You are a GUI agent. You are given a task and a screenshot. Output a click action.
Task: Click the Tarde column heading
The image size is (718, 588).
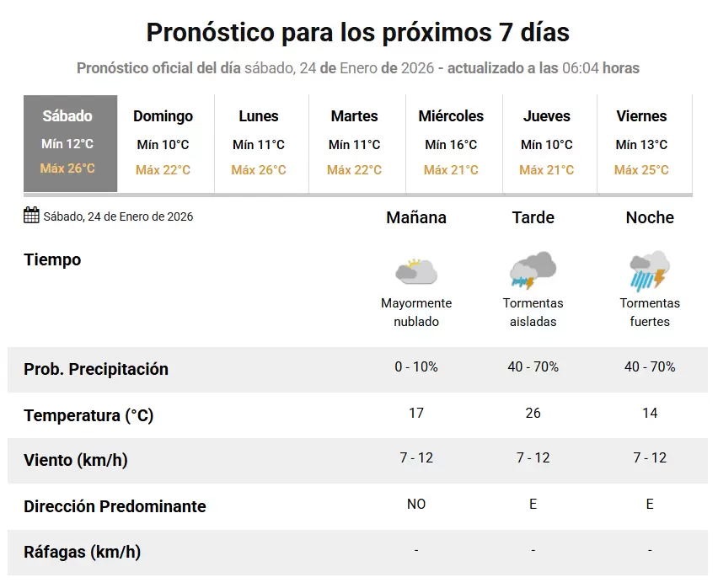click(x=533, y=217)
